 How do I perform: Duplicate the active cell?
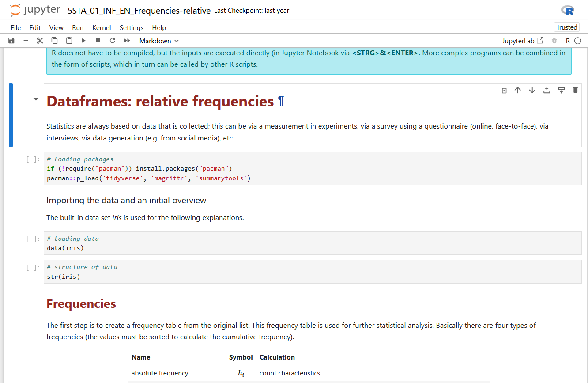503,90
